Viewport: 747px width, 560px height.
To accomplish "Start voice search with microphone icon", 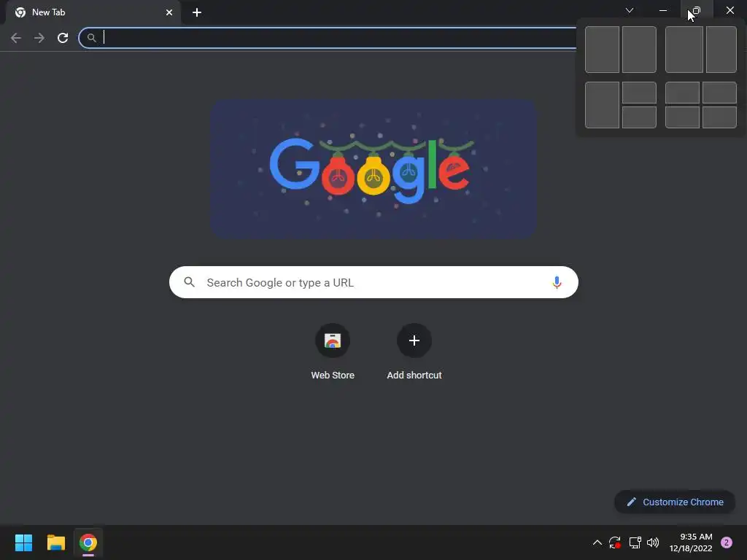I will pos(557,282).
